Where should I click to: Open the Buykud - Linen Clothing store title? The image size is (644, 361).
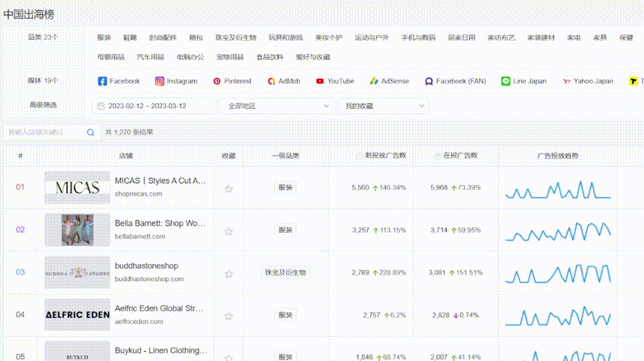point(161,350)
